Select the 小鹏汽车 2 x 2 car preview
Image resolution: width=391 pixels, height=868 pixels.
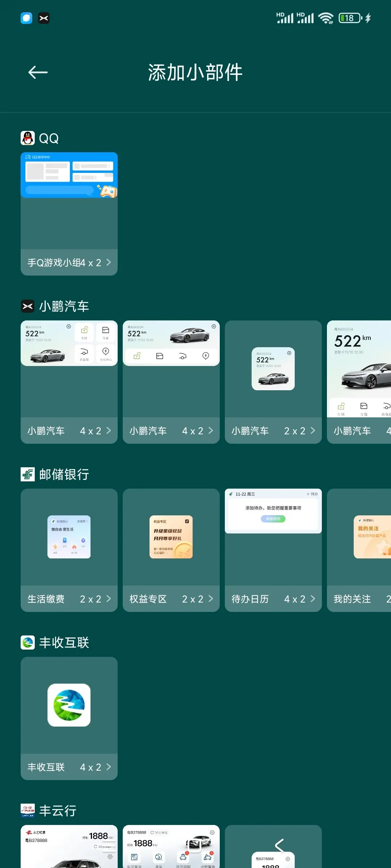click(x=273, y=369)
